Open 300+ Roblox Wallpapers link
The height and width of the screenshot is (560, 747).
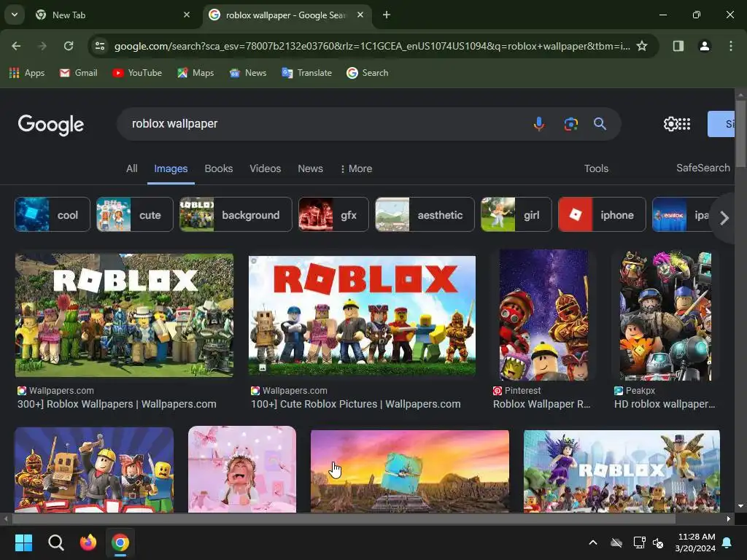click(117, 404)
